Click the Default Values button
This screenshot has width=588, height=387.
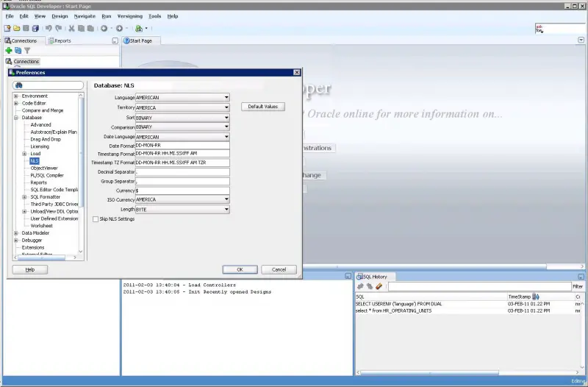click(x=263, y=107)
